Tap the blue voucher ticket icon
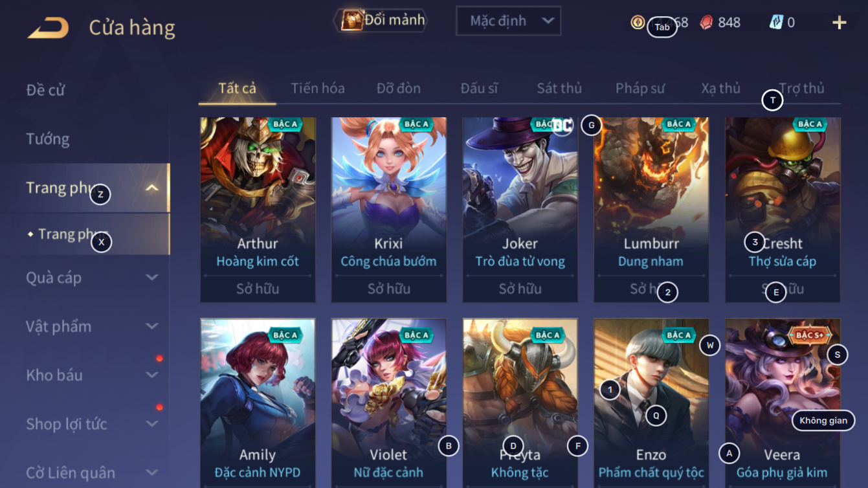868x488 pixels. click(776, 22)
